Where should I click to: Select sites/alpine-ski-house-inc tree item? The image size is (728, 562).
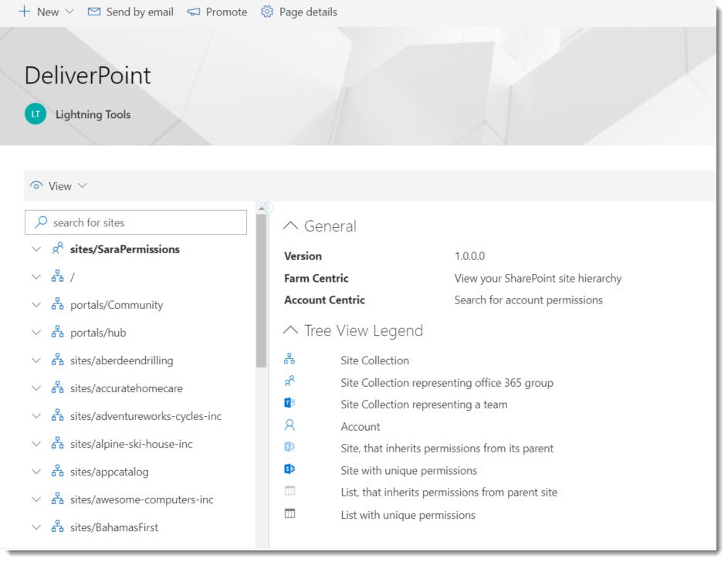131,444
